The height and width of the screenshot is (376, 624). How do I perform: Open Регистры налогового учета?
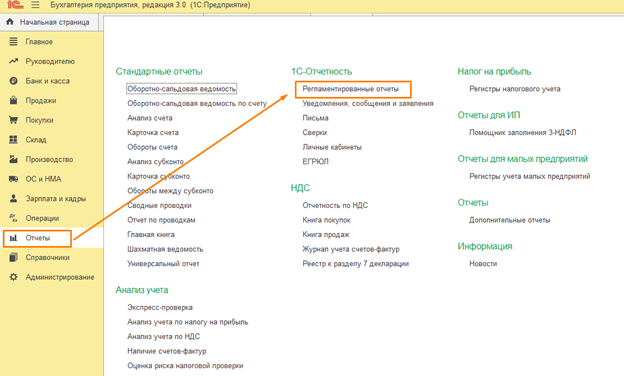515,89
